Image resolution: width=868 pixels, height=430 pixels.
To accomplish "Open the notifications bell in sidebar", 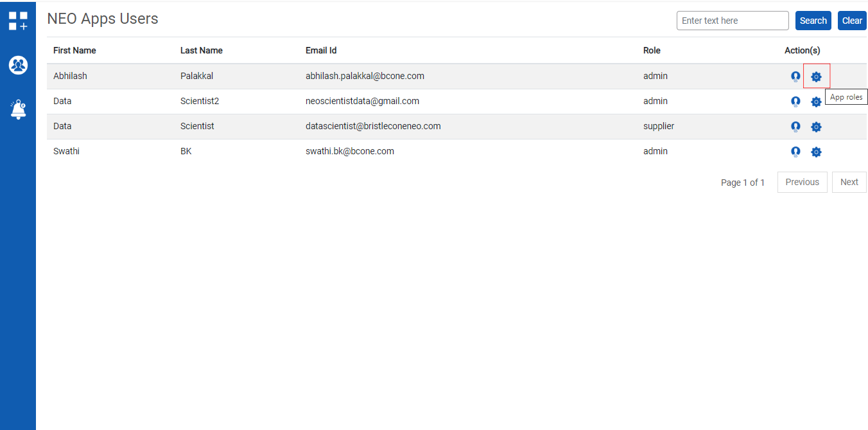I will (x=18, y=109).
